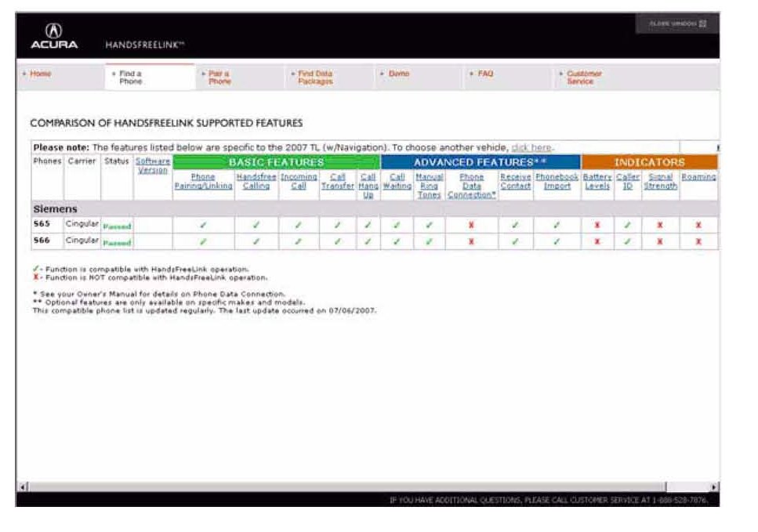
Task: Open Handsfree Calling feature link
Action: (256, 182)
